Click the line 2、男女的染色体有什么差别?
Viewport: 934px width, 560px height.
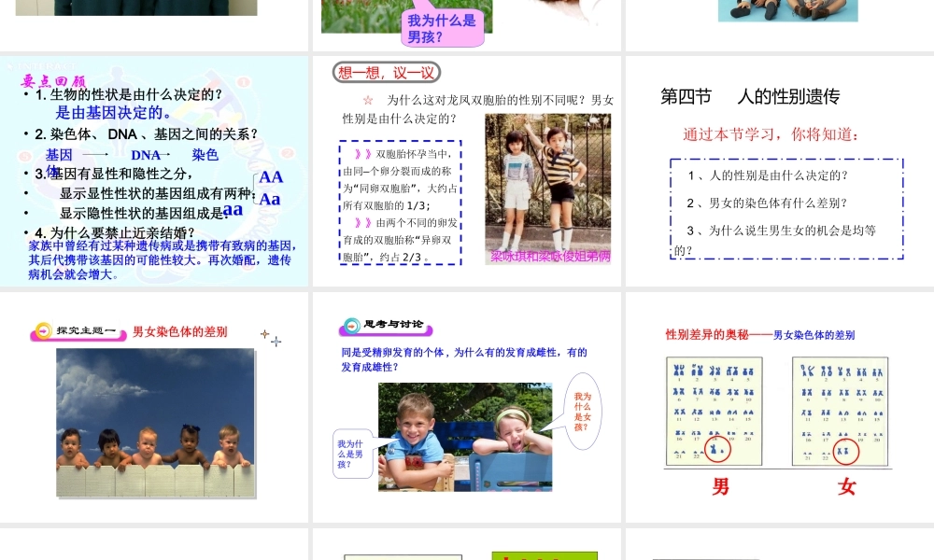tap(767, 203)
